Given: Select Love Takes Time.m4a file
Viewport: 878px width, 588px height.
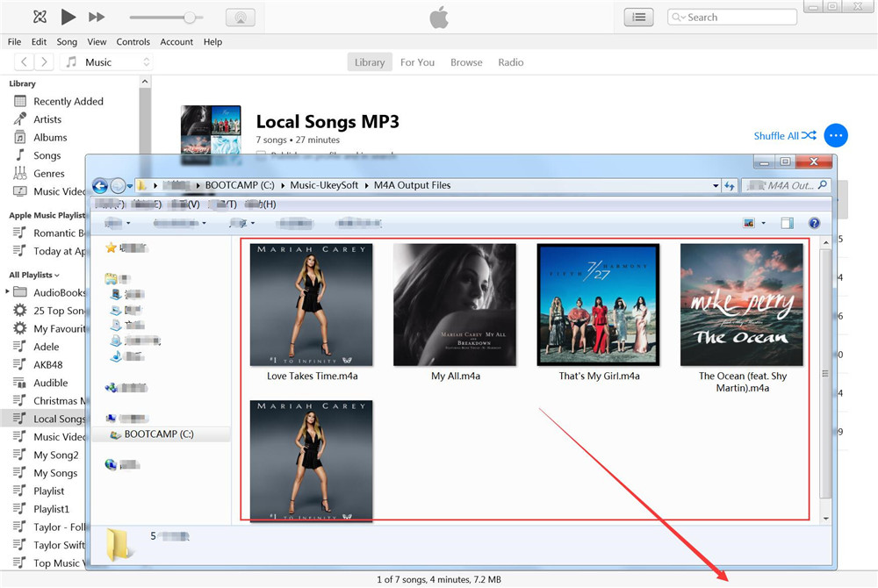Looking at the screenshot, I should (312, 312).
